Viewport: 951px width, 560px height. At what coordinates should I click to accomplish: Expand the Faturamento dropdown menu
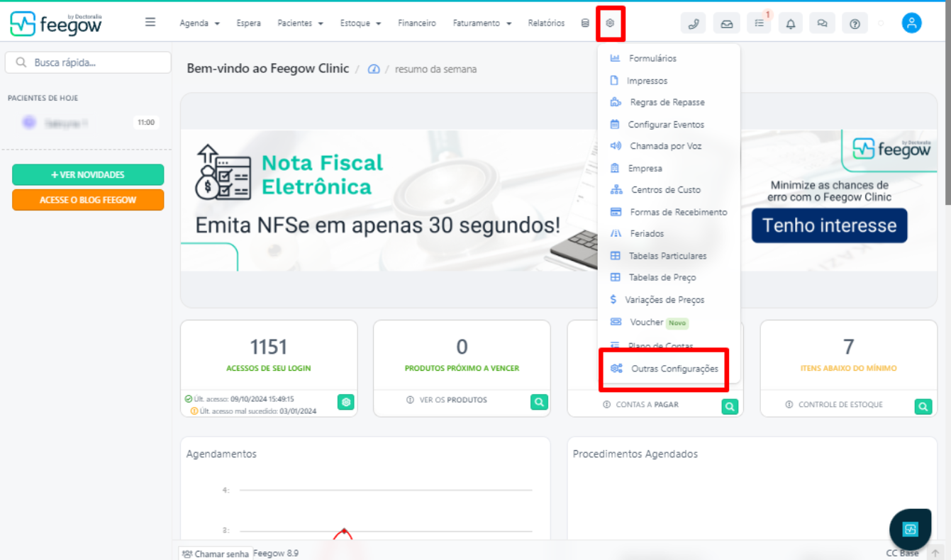482,23
